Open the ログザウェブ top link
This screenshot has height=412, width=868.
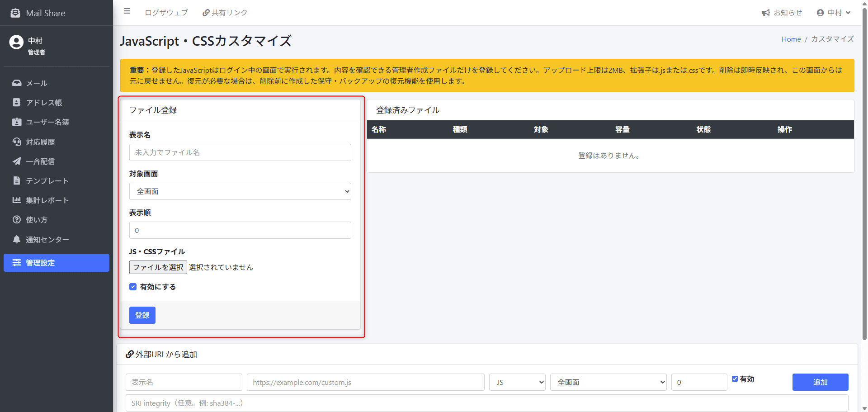click(166, 13)
